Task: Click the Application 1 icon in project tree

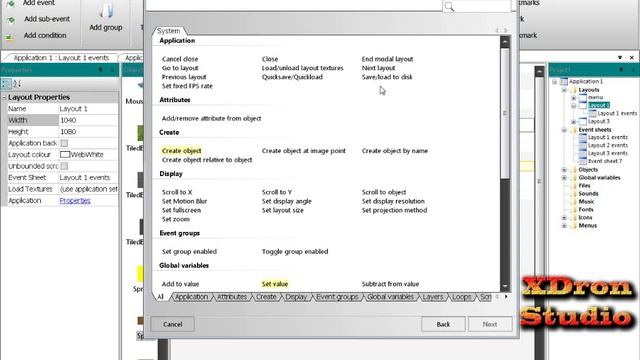Action: (x=564, y=82)
